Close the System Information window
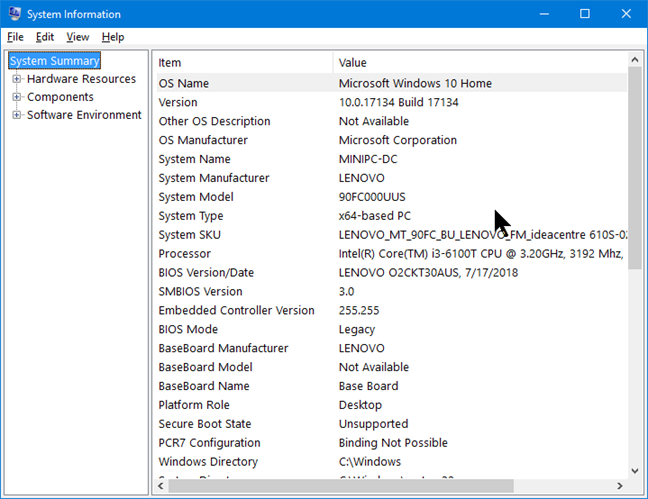 pyautogui.click(x=626, y=14)
